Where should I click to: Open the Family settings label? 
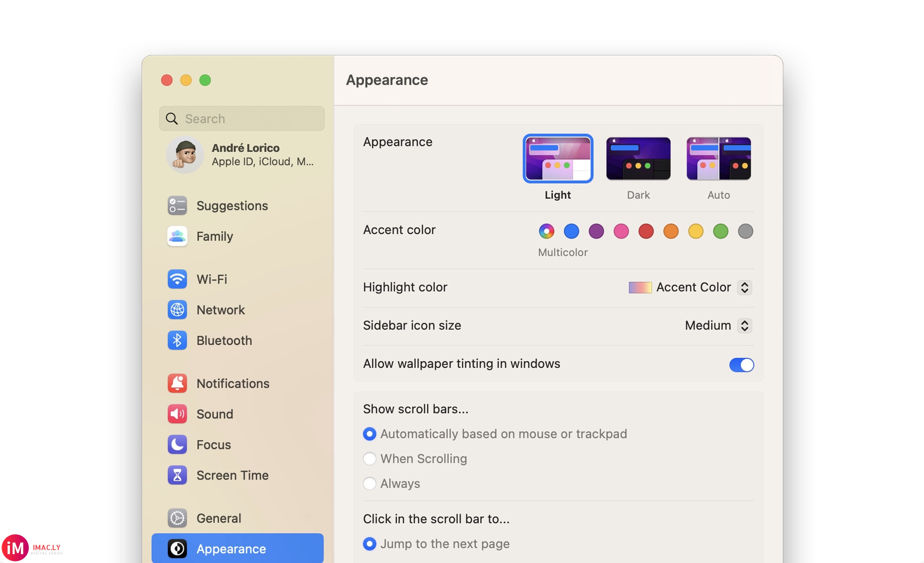pyautogui.click(x=215, y=236)
